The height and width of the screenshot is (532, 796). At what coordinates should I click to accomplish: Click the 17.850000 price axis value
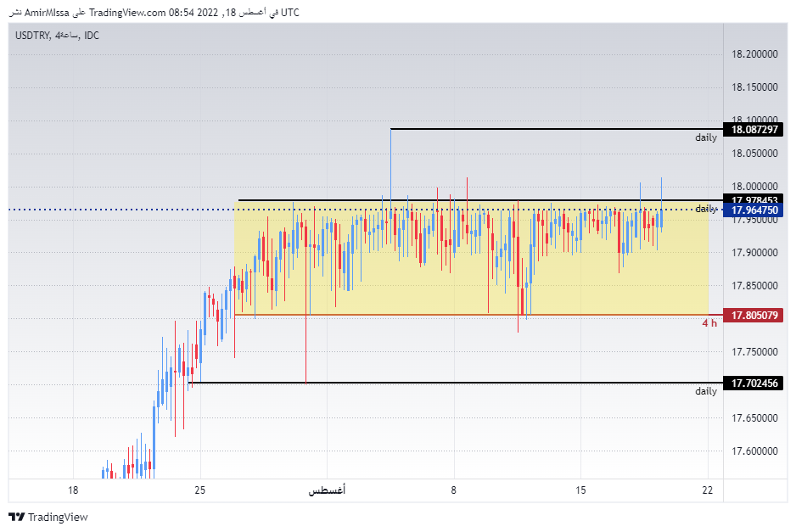click(x=754, y=286)
